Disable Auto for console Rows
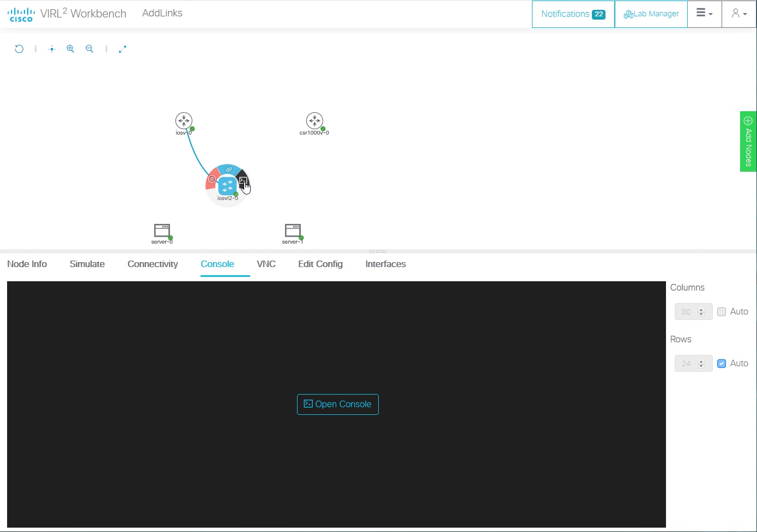757x532 pixels. (722, 363)
